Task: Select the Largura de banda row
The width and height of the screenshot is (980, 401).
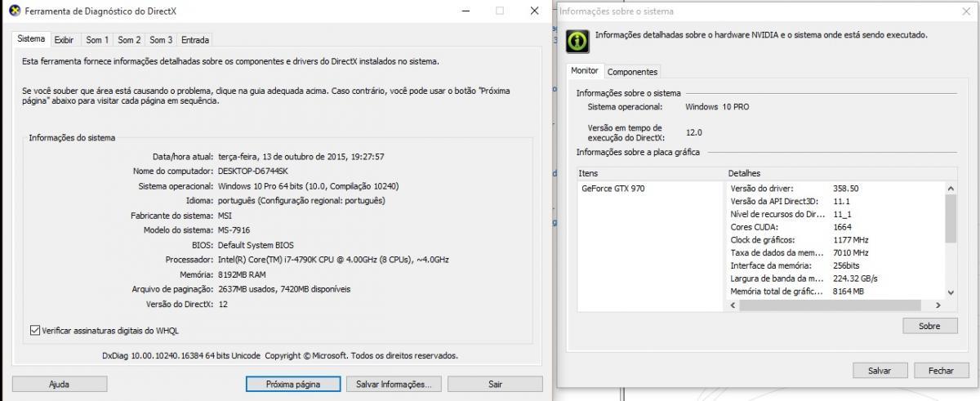Action: coord(835,278)
